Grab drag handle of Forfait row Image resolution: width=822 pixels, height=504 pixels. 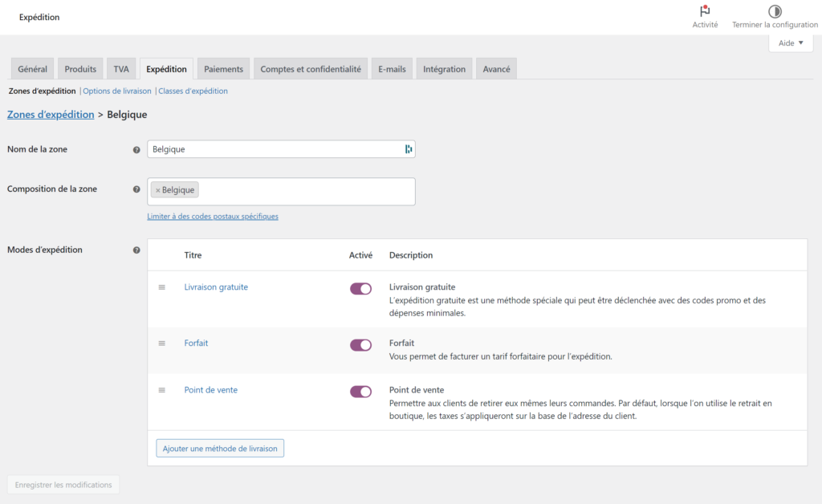tap(162, 343)
